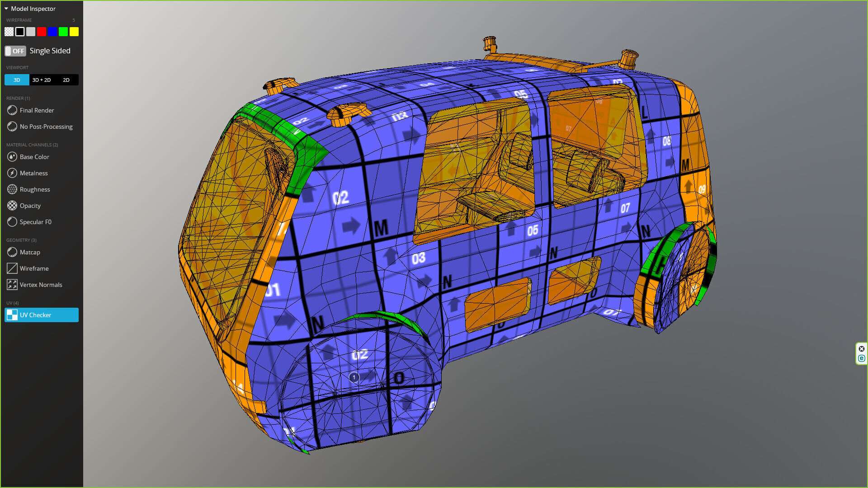This screenshot has width=868, height=488.
Task: Click annotation marker 1 on the wheel
Action: pos(354,377)
